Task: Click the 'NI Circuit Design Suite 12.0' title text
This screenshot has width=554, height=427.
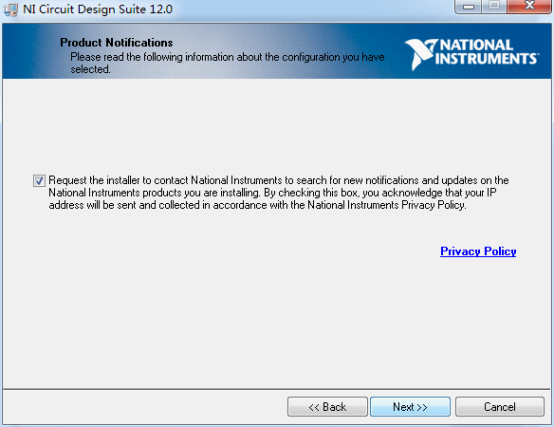Action: point(98,9)
